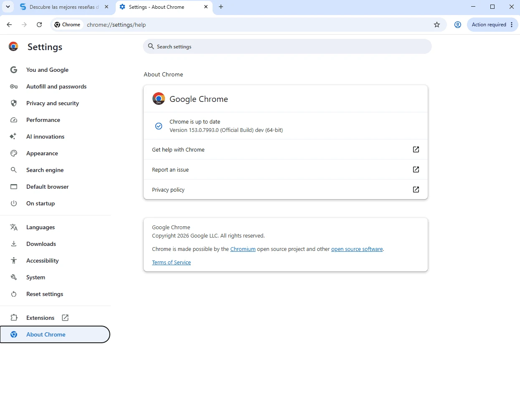Click the palette Appearance icon

pyautogui.click(x=14, y=153)
